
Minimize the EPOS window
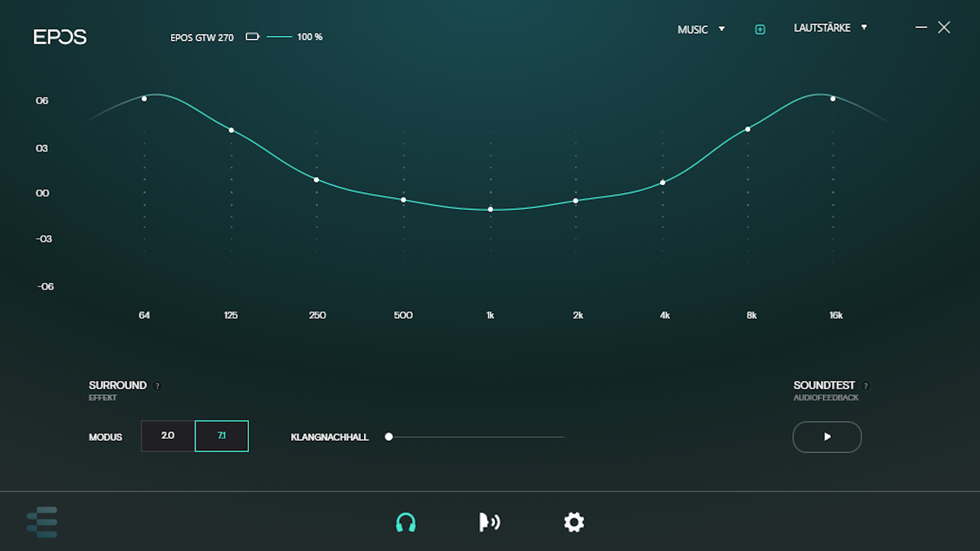tap(921, 27)
